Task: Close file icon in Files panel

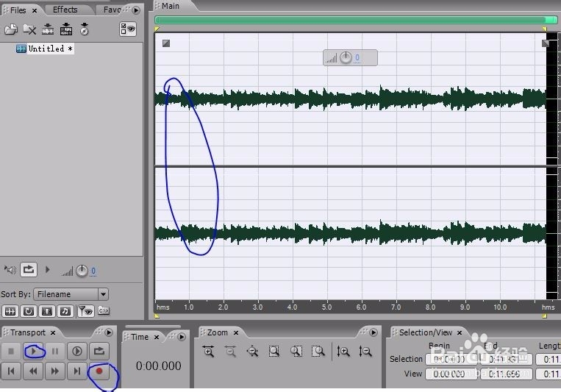Action: [29, 29]
